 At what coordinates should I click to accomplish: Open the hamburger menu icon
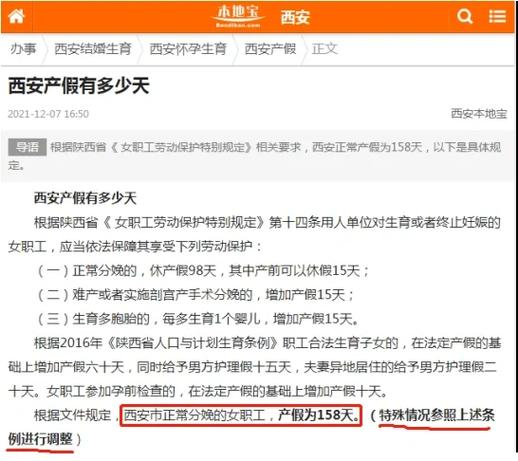pyautogui.click(x=497, y=16)
